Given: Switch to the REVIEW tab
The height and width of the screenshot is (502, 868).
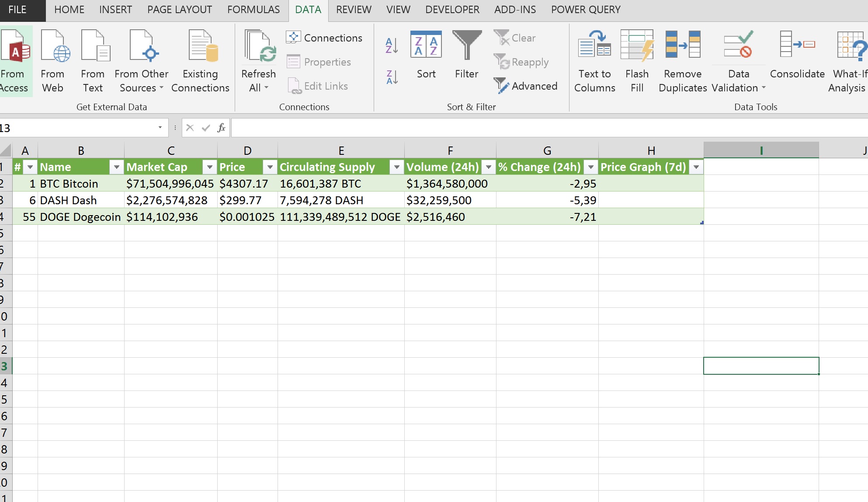Looking at the screenshot, I should click(354, 10).
